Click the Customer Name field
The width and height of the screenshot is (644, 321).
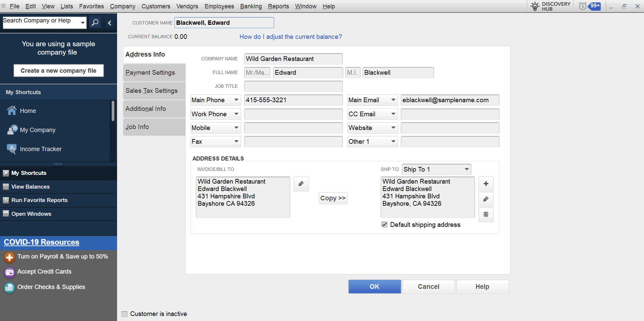coord(224,22)
